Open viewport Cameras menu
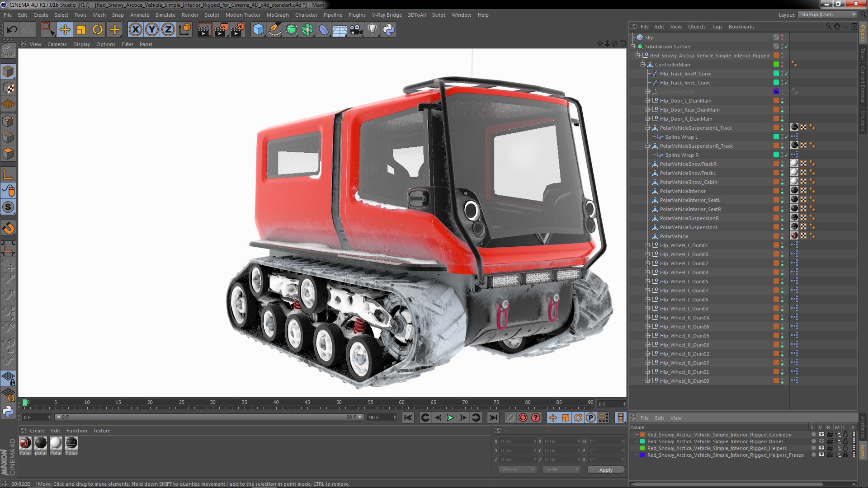This screenshot has height=488, width=868. (x=57, y=44)
